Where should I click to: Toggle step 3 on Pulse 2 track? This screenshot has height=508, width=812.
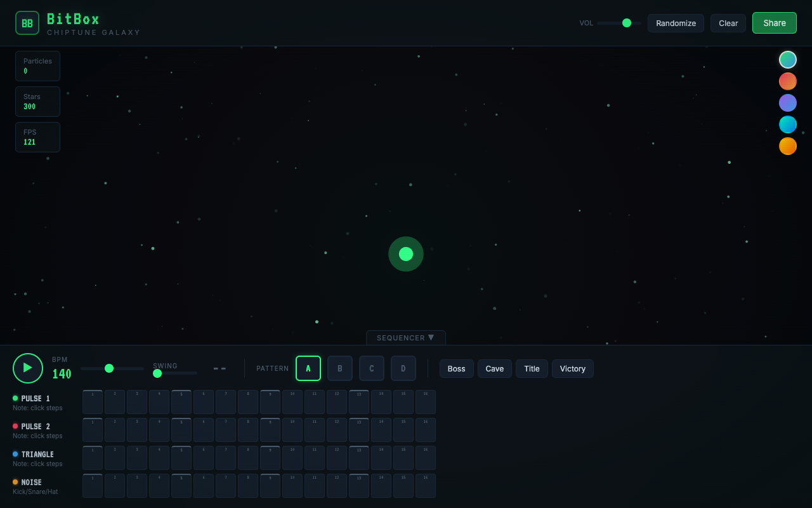click(137, 430)
